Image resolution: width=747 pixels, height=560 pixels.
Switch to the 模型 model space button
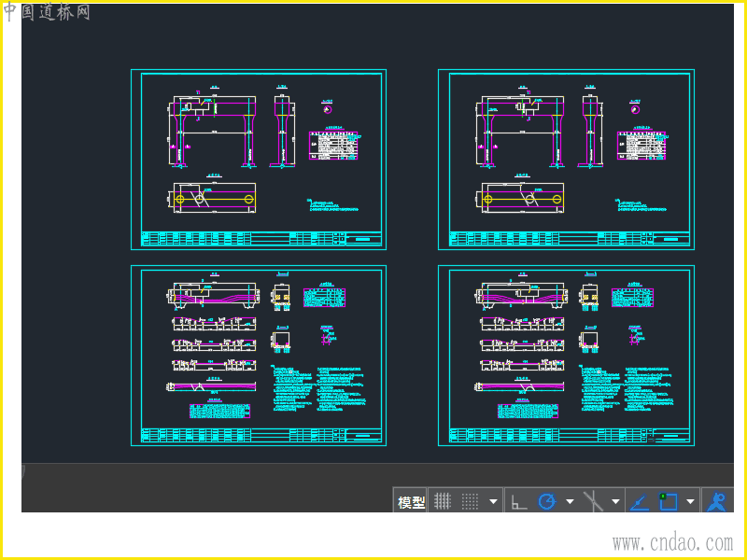point(411,501)
